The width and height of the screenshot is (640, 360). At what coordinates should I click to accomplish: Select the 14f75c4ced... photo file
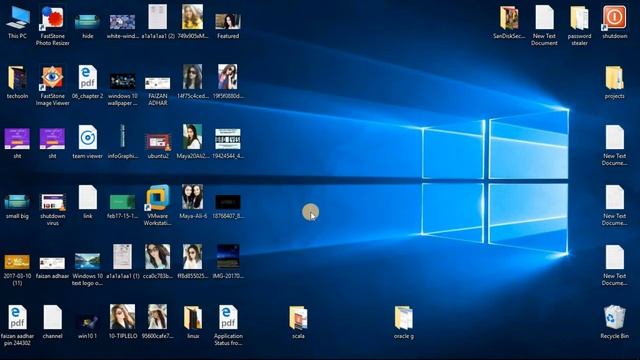click(x=193, y=77)
